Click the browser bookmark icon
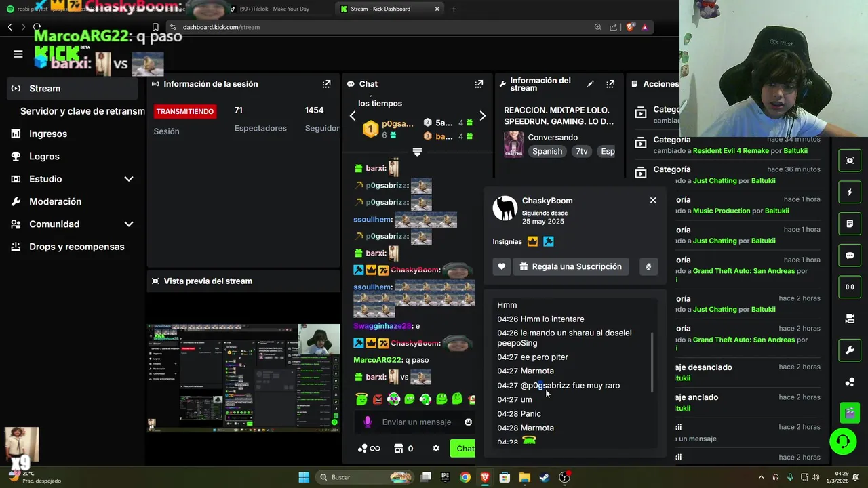 click(x=155, y=27)
